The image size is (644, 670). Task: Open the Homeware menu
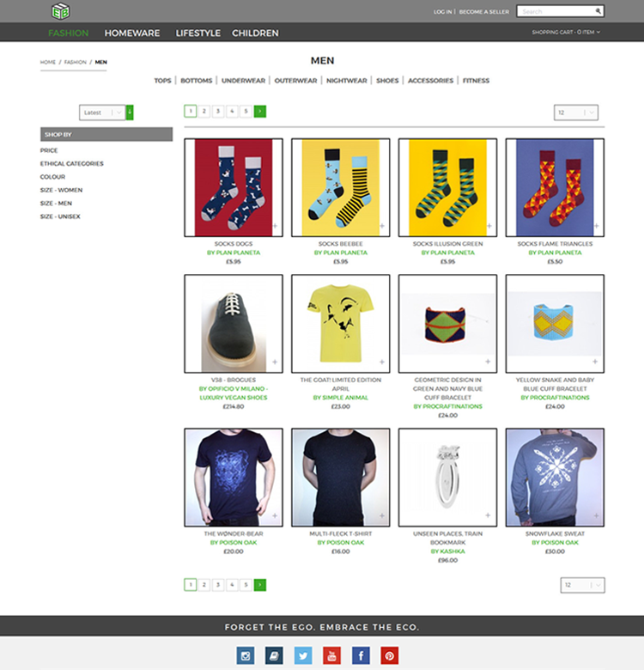[x=132, y=33]
